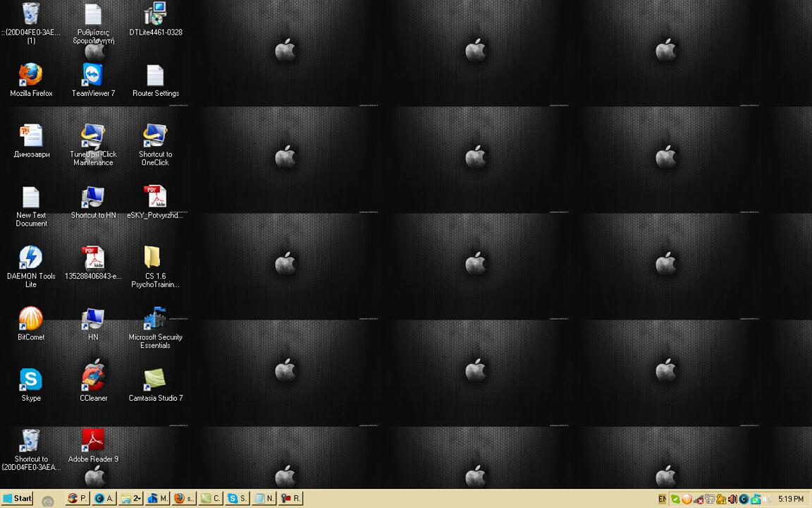Viewport: 812px width, 508px height.
Task: Select the Skype desktop shortcut
Action: pos(31,380)
